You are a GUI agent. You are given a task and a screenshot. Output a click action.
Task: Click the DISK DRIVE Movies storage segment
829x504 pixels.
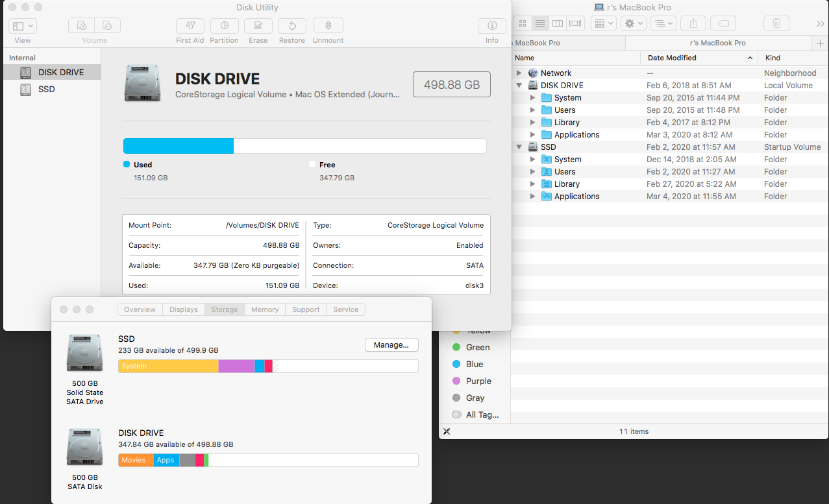point(136,460)
